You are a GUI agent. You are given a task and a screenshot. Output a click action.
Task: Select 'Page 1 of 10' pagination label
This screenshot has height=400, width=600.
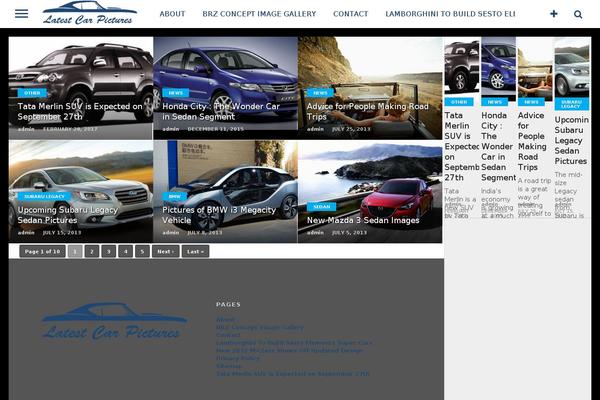pos(42,251)
